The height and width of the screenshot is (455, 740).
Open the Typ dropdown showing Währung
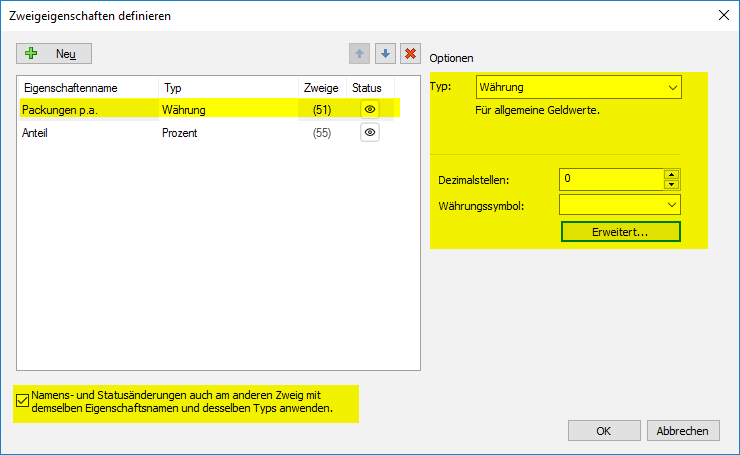579,87
